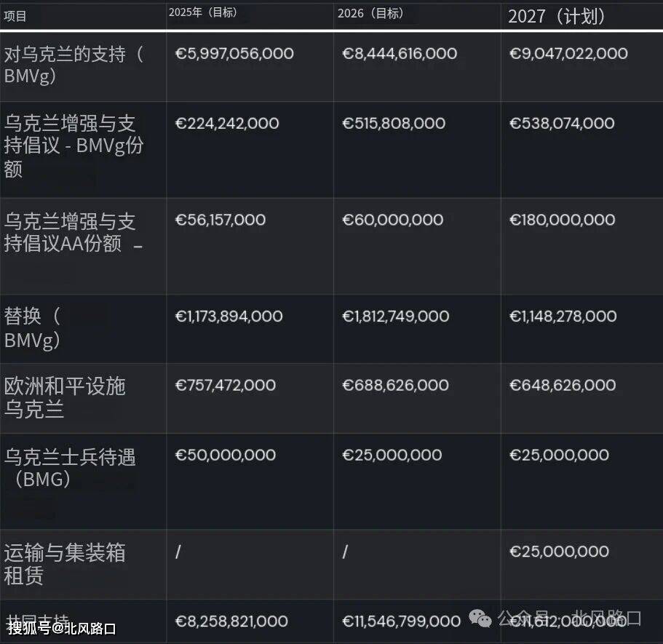Click the €180,000,000 cell

[x=562, y=220]
